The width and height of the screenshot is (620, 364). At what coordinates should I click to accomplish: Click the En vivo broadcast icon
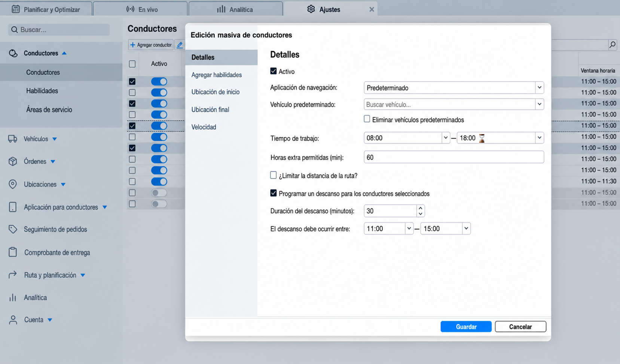[x=130, y=9]
